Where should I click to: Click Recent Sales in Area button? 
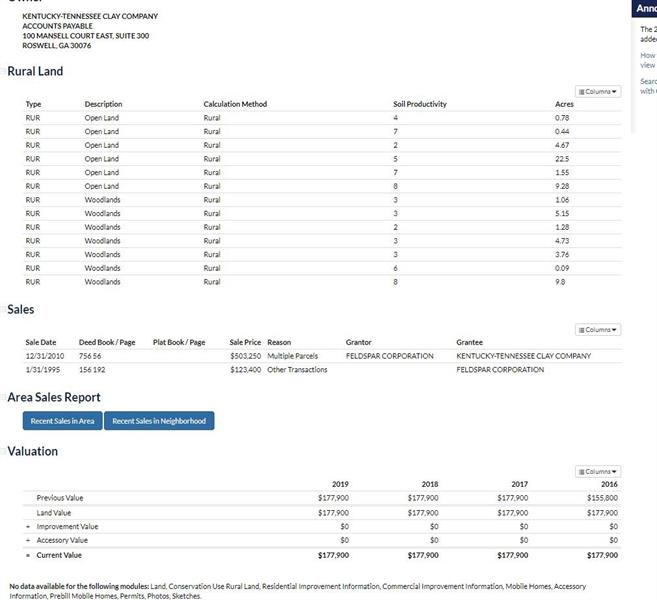62,421
